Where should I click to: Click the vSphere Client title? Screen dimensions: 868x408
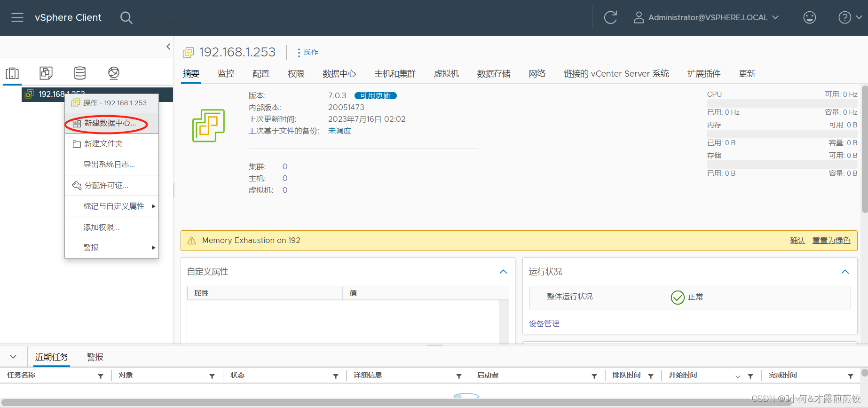click(x=68, y=17)
